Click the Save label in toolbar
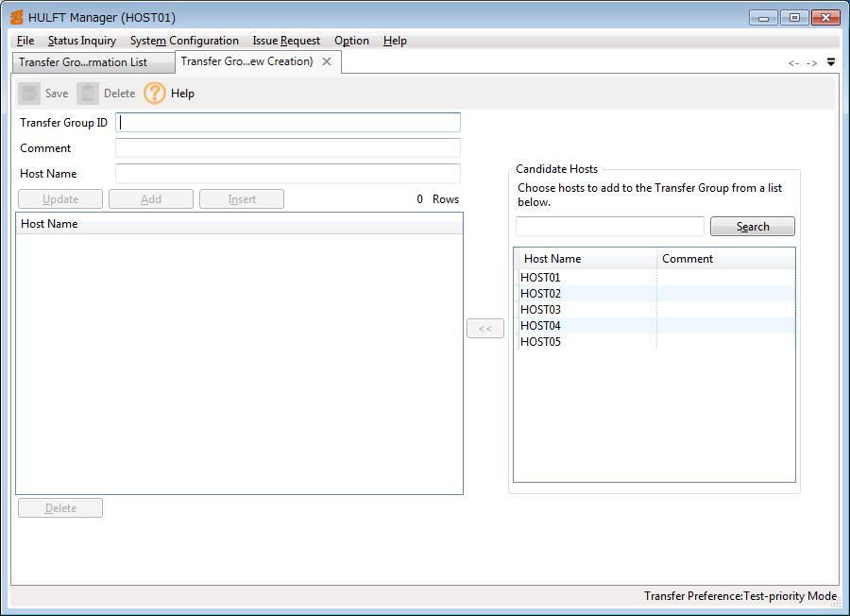This screenshot has height=616, width=850. pyautogui.click(x=57, y=94)
